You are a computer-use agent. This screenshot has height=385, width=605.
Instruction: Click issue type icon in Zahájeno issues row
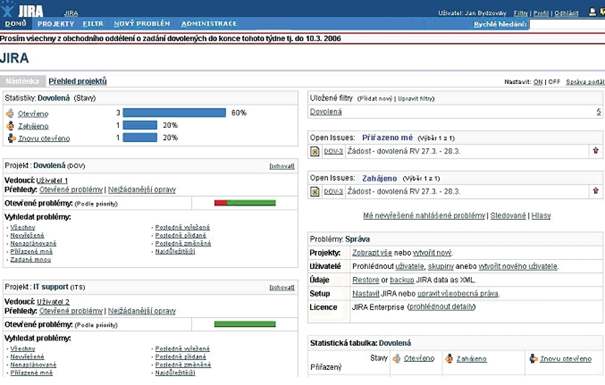click(315, 191)
